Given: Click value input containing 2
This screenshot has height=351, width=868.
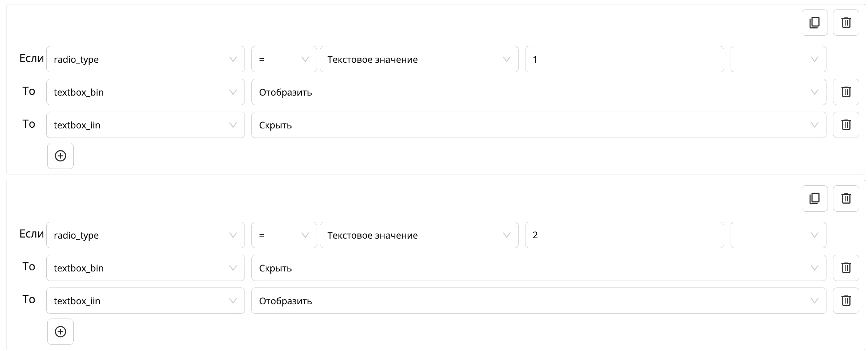Looking at the screenshot, I should pos(624,235).
